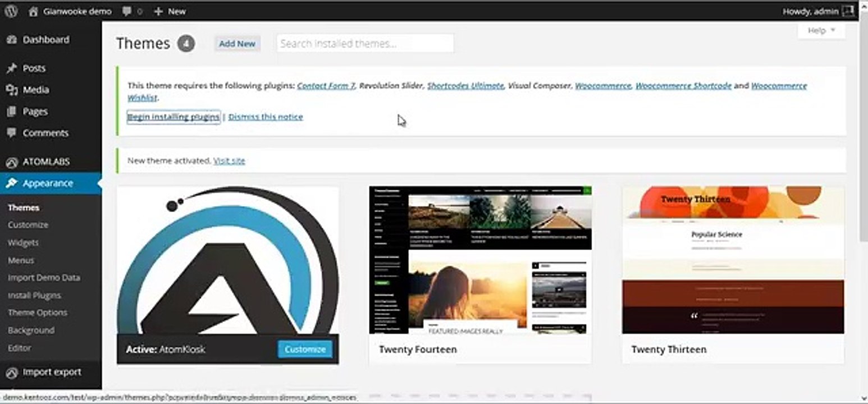Open Menus under Appearance
The image size is (868, 404).
21,260
